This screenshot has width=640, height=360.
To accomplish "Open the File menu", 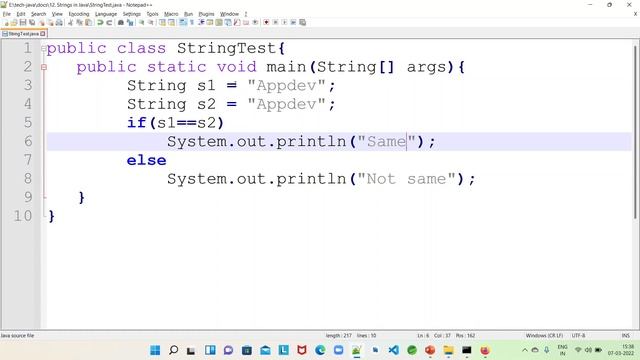I will coord(7,14).
